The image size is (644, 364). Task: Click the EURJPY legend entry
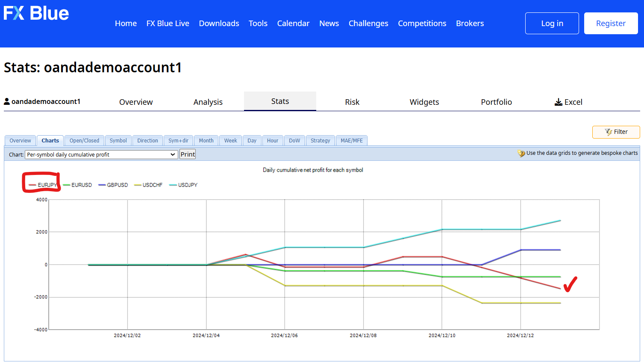coord(43,185)
